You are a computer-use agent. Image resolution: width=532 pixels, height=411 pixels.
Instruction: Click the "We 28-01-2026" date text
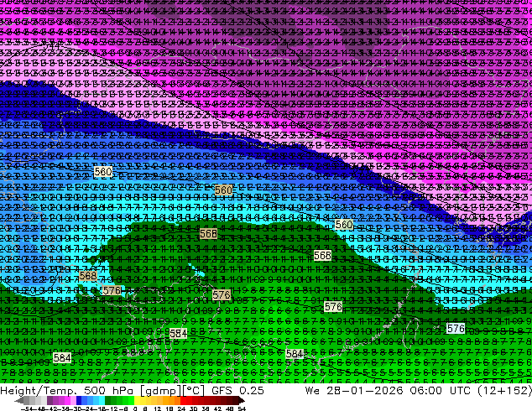(x=354, y=390)
